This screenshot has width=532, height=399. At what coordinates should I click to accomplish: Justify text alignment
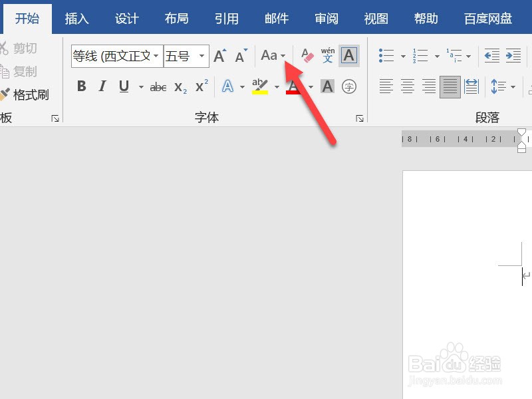click(450, 87)
